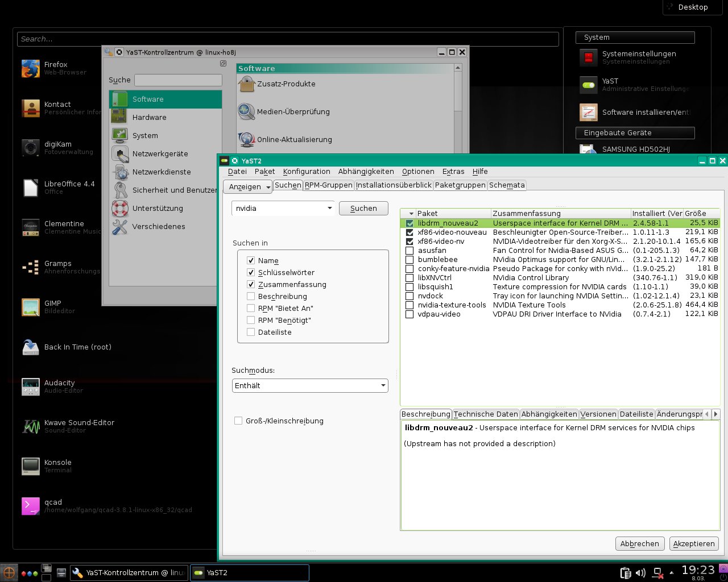Toggle Schlüsselwörter search checkbox
728x582 pixels.
[251, 272]
